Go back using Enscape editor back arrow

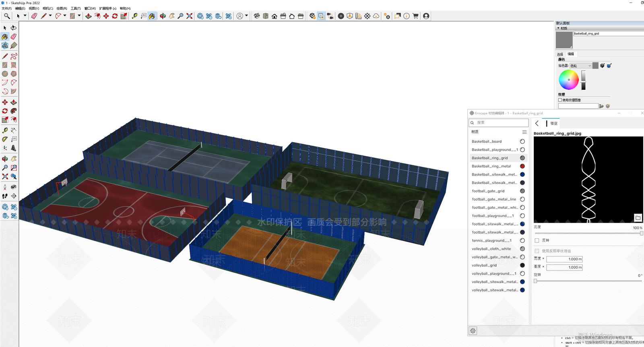point(537,123)
